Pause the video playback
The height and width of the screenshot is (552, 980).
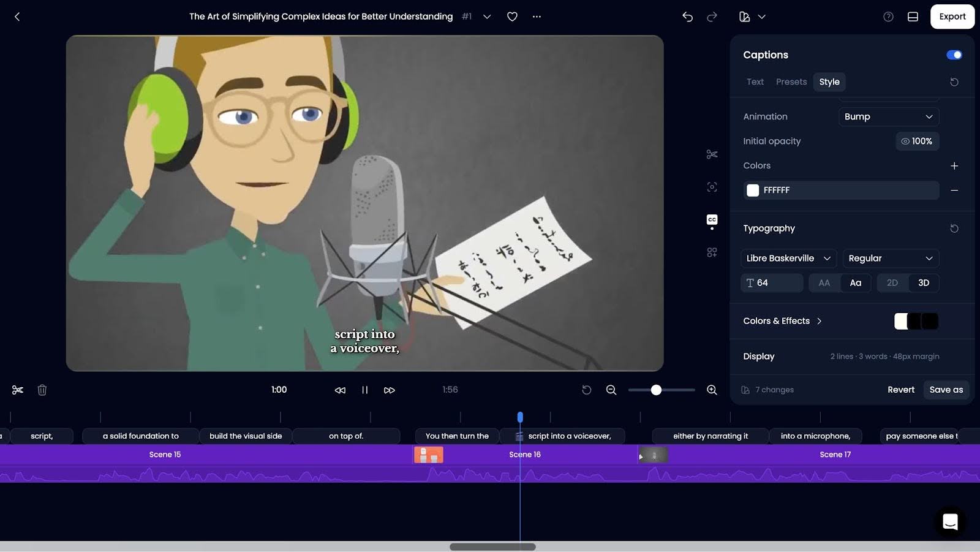[x=364, y=390]
